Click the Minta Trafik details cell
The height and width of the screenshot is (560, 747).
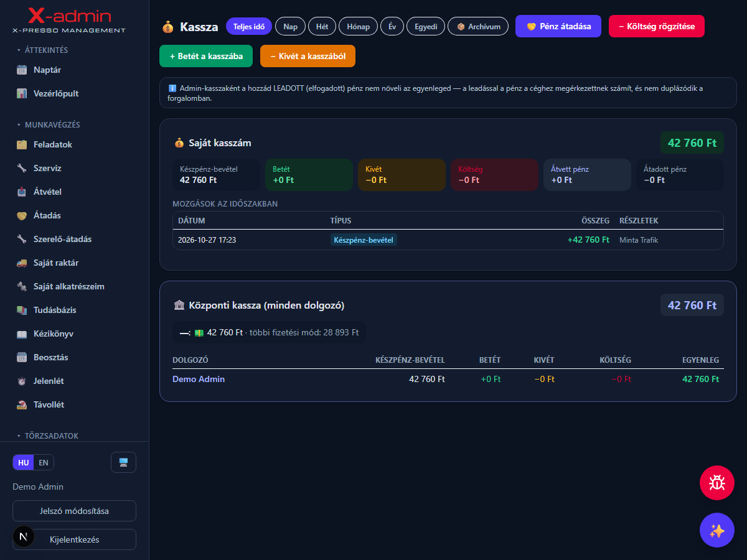click(639, 240)
